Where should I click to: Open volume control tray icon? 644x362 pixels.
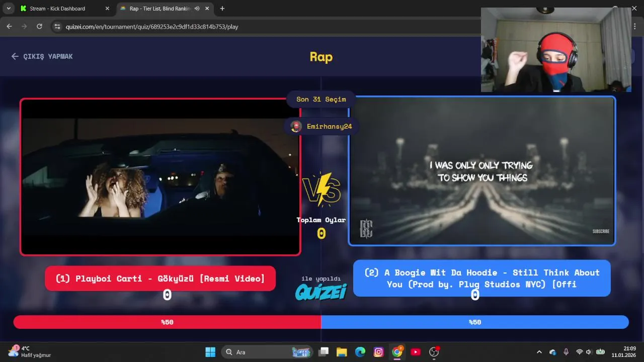[x=589, y=352]
